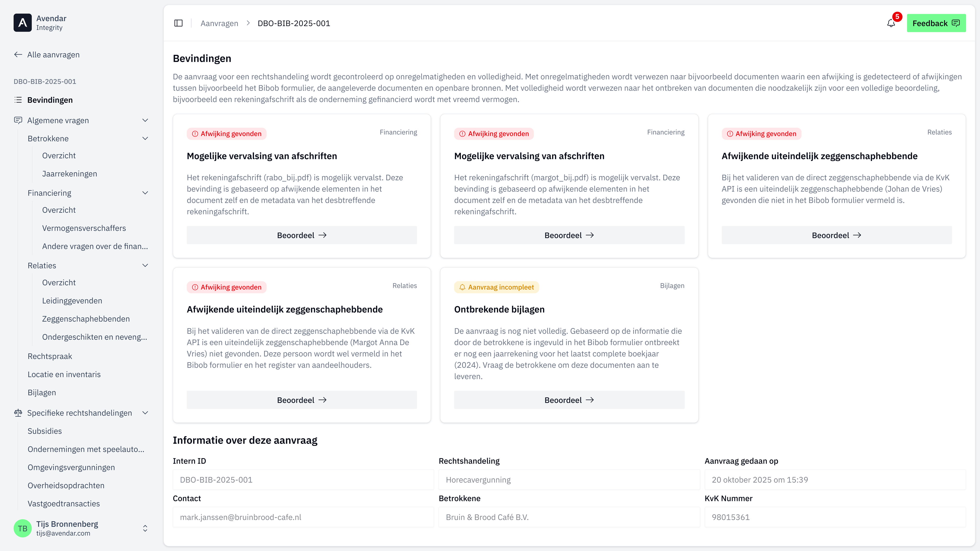Collapse the Financiering section
The width and height of the screenshot is (980, 551).
click(x=145, y=193)
